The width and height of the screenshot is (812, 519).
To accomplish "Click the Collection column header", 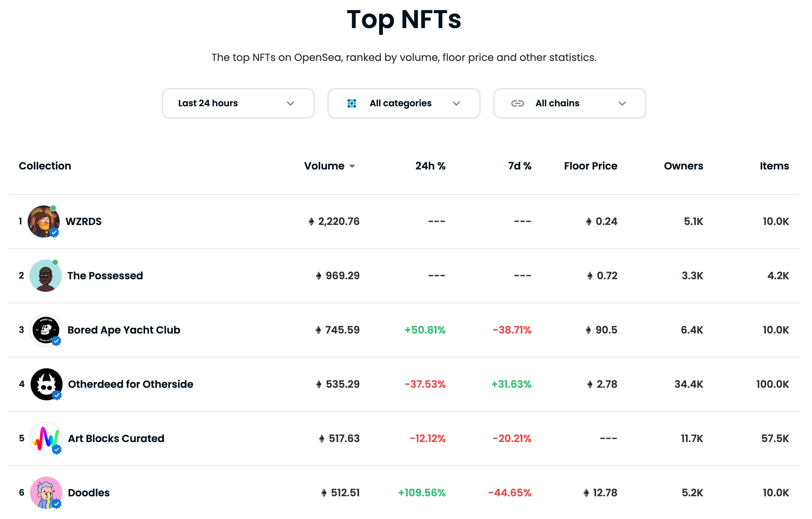I will [45, 166].
